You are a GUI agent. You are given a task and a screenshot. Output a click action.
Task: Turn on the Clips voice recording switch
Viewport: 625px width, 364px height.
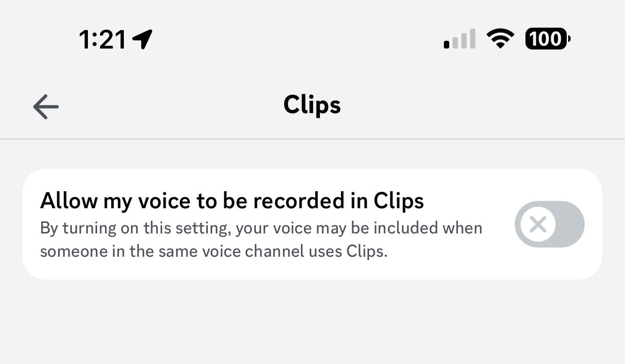pos(549,224)
